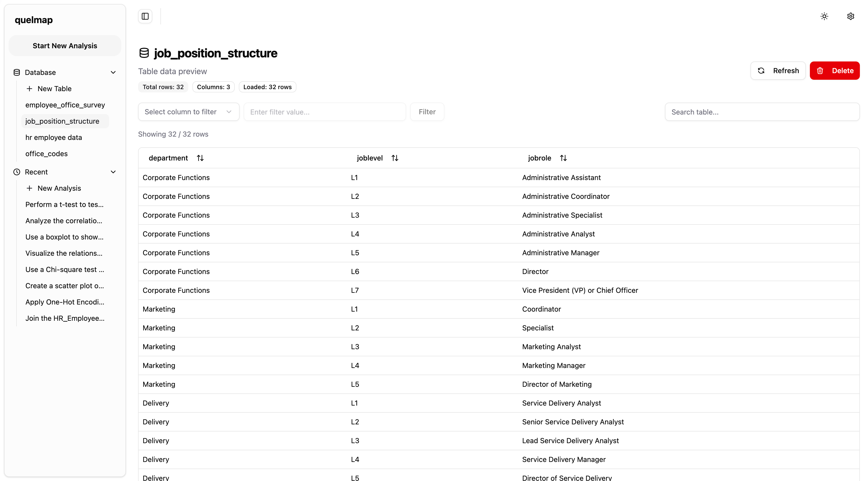Screen dimensions: 868x481
Task: Click the plus icon beside New Analysis
Action: [x=29, y=188]
